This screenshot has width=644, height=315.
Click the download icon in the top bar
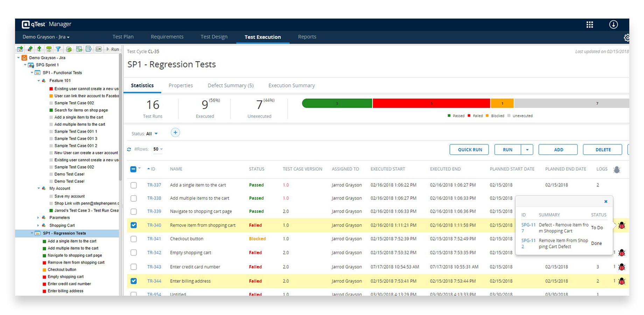[614, 24]
